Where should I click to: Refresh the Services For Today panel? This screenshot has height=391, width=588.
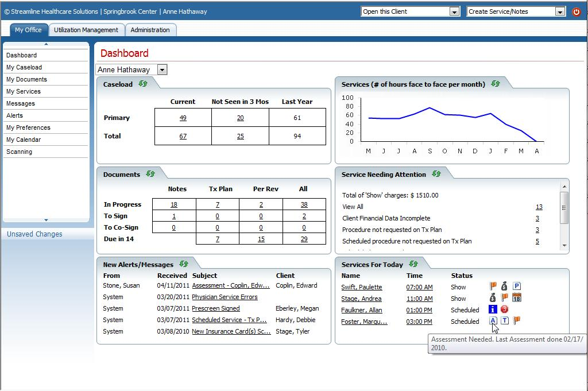point(413,264)
